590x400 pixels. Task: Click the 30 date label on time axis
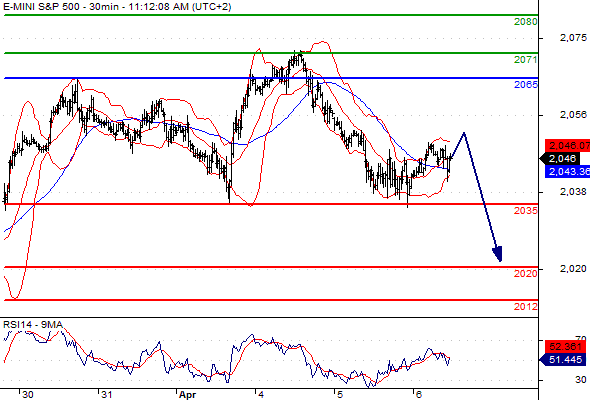[27, 395]
